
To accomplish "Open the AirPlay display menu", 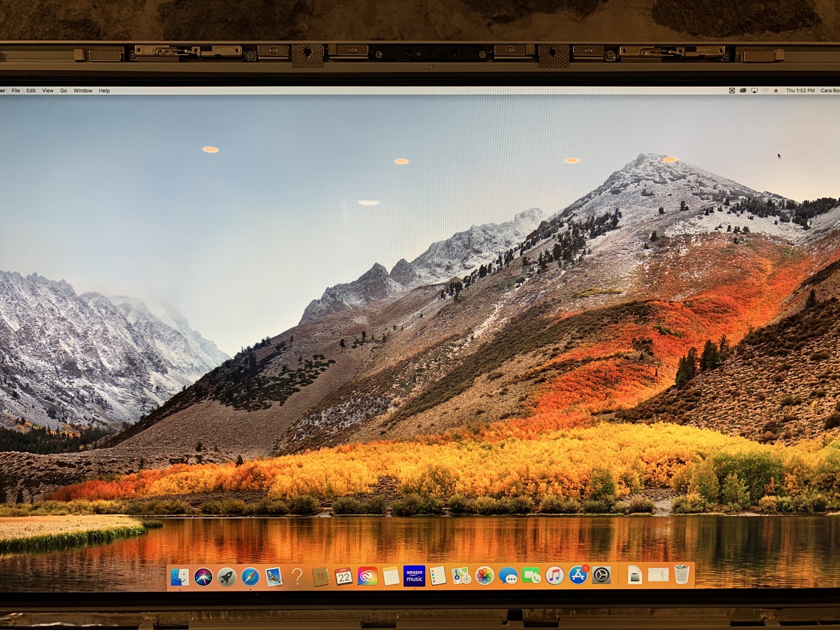I will coord(754,91).
